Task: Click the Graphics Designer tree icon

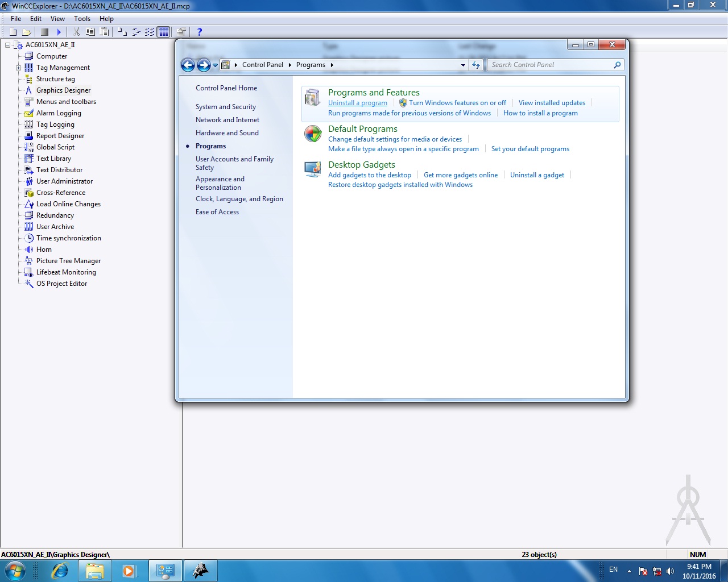Action: pyautogui.click(x=29, y=90)
